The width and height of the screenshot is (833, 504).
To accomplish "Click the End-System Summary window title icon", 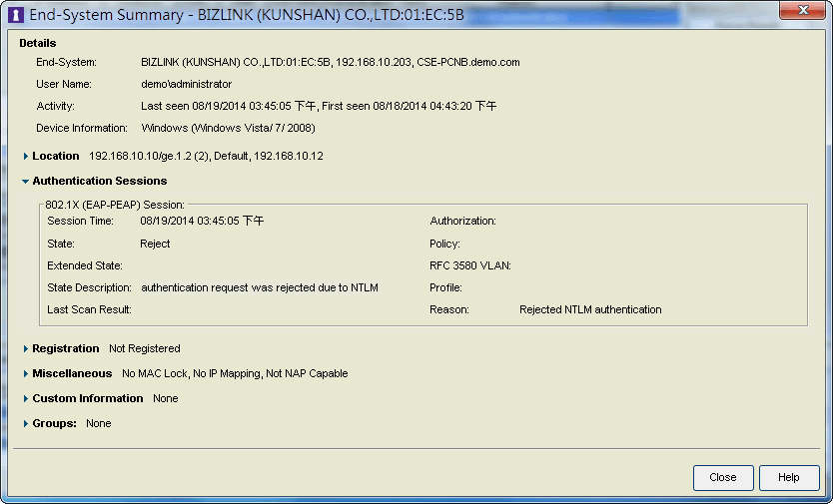I will (16, 14).
